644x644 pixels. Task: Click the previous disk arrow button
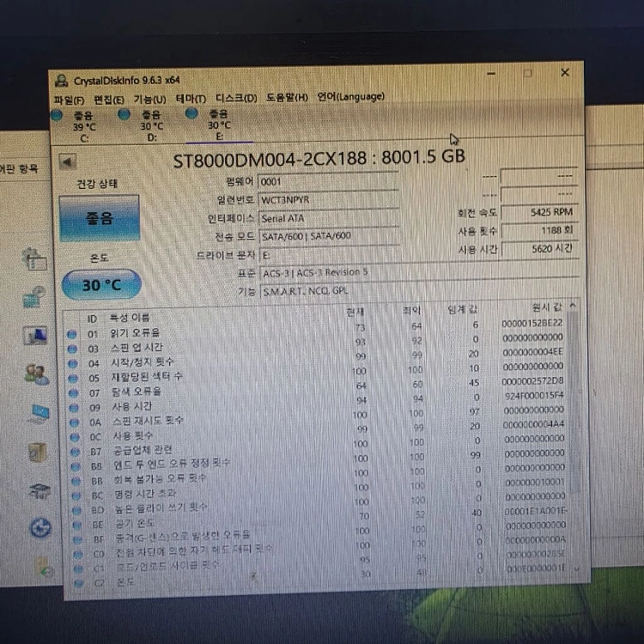(x=67, y=161)
